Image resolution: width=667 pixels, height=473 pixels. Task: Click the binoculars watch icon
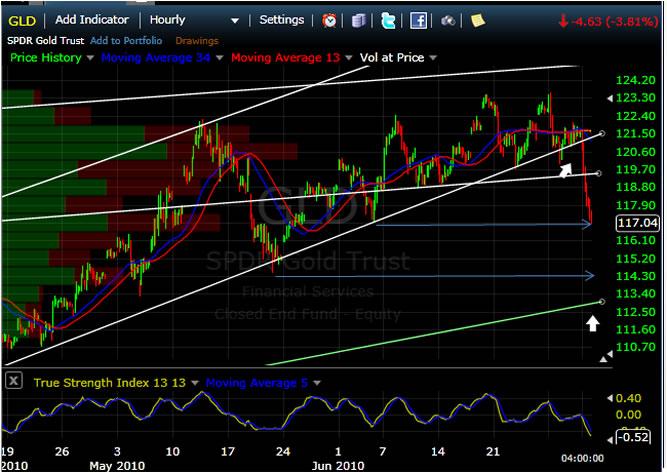click(449, 20)
